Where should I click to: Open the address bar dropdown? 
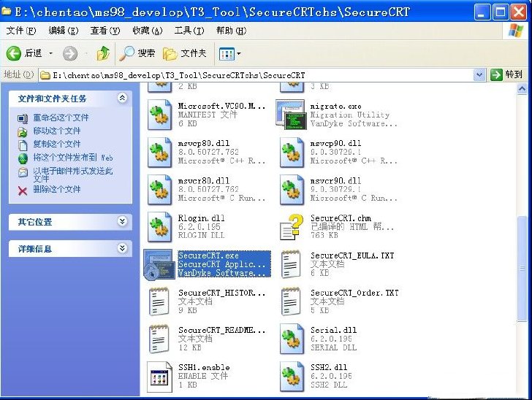(x=479, y=74)
